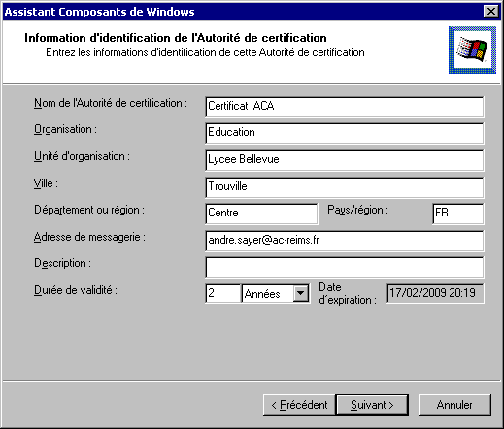Click the Adresse de messagerie label

pyautogui.click(x=89, y=237)
